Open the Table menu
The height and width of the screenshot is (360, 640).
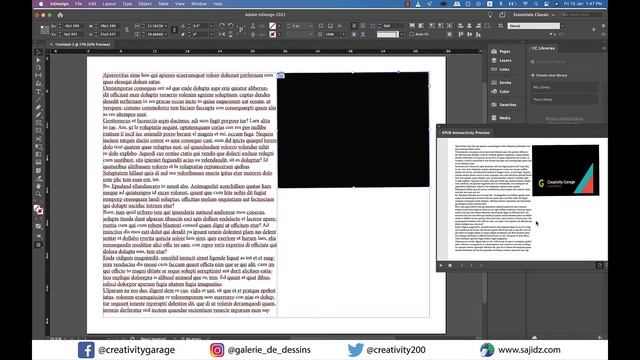tap(163, 4)
